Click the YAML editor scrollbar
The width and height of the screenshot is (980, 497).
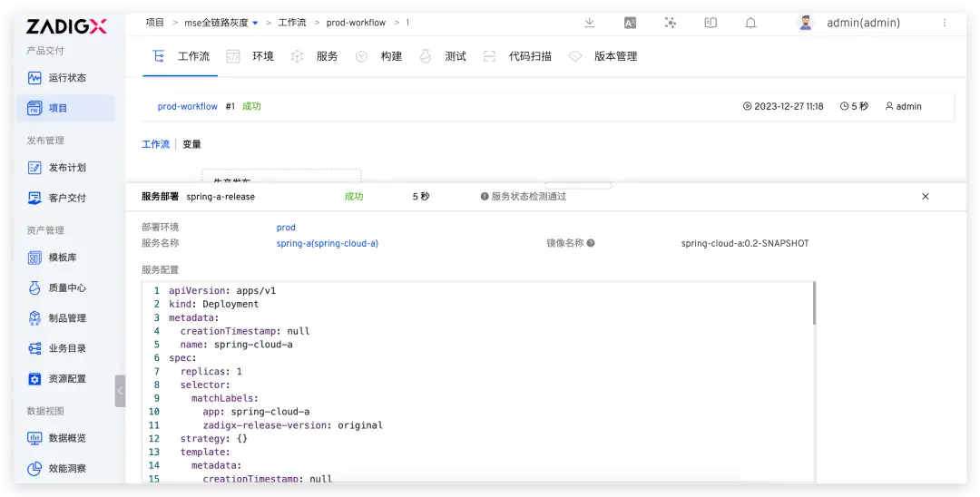tap(814, 304)
